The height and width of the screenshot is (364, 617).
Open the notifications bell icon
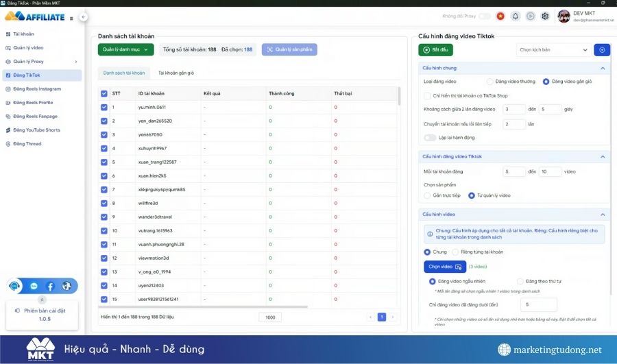(516, 16)
